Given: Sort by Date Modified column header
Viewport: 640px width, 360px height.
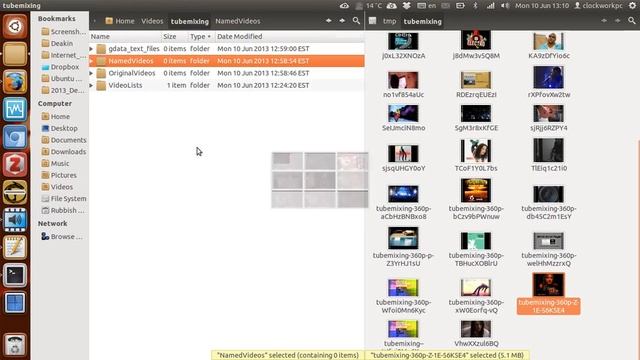Looking at the screenshot, I should pos(289,36).
